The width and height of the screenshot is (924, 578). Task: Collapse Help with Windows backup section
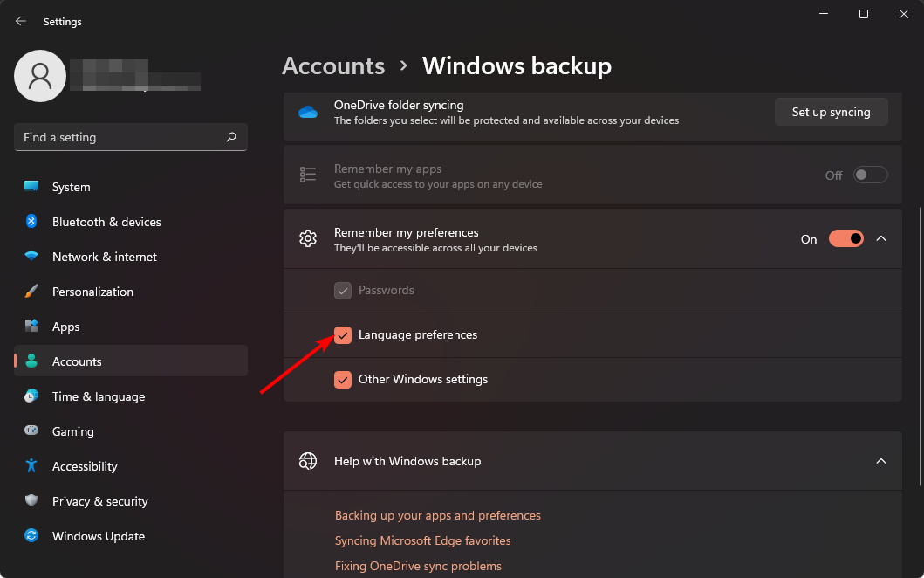coord(880,461)
